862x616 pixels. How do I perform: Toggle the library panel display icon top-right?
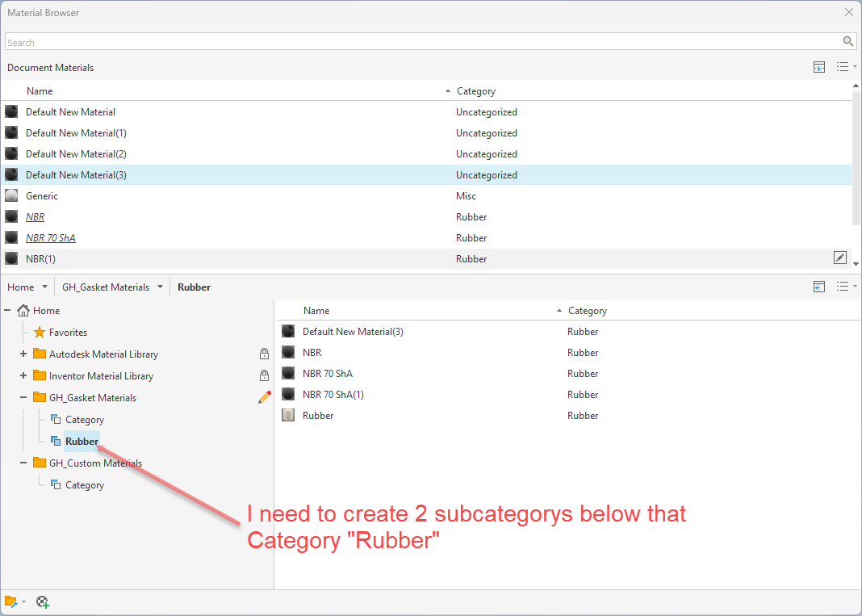click(x=819, y=286)
